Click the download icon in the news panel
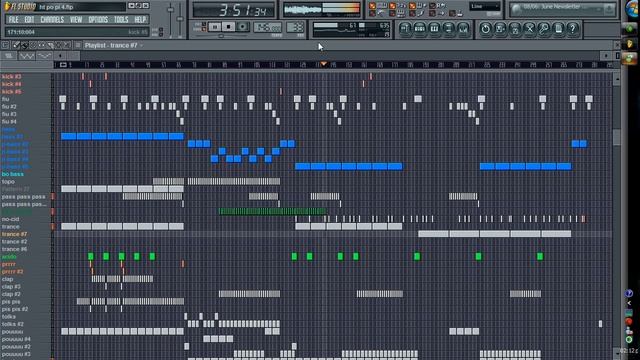 pos(610,9)
